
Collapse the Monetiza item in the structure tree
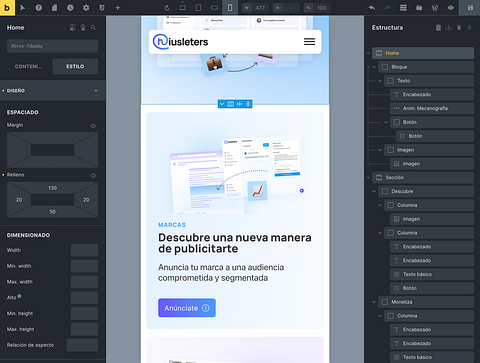[374, 302]
